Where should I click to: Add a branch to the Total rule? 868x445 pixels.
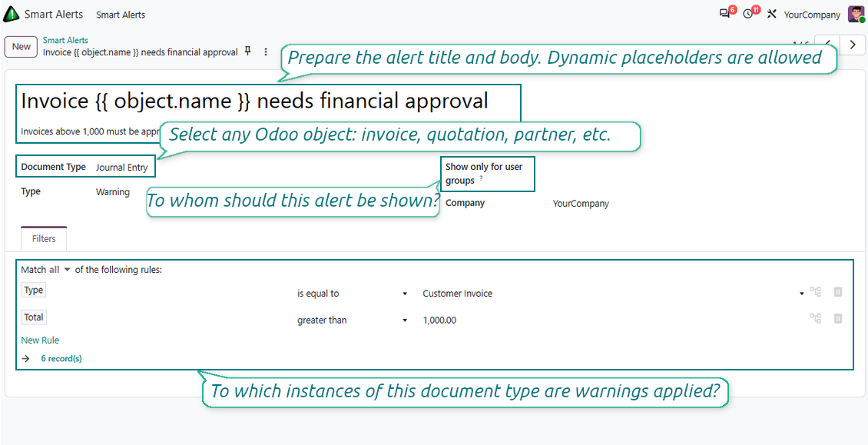(816, 318)
